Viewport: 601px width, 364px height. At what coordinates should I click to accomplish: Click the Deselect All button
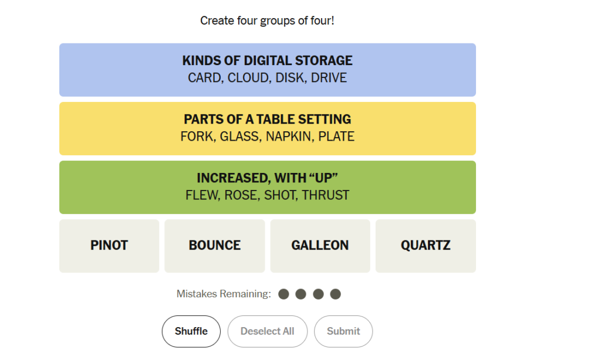(x=268, y=331)
